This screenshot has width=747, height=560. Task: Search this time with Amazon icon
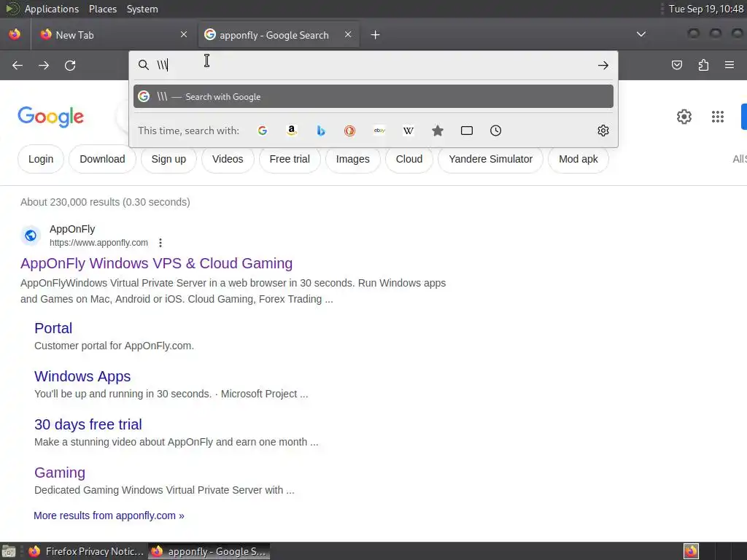(292, 131)
